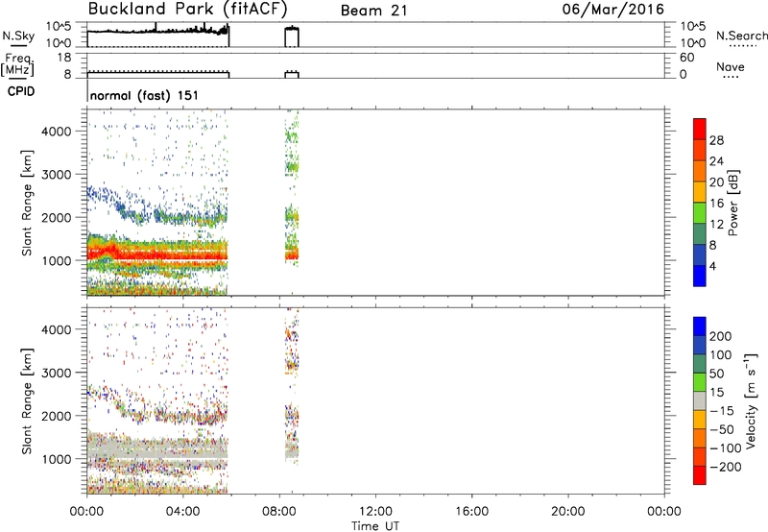The height and width of the screenshot is (532, 768).
Task: Click velocity panel 'Slant Range [km]' label
Action: tap(27, 401)
